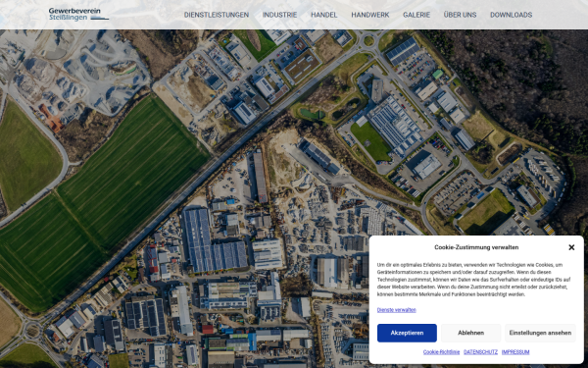Go to the Handel section
This screenshot has height=368, width=588.
coord(324,15)
